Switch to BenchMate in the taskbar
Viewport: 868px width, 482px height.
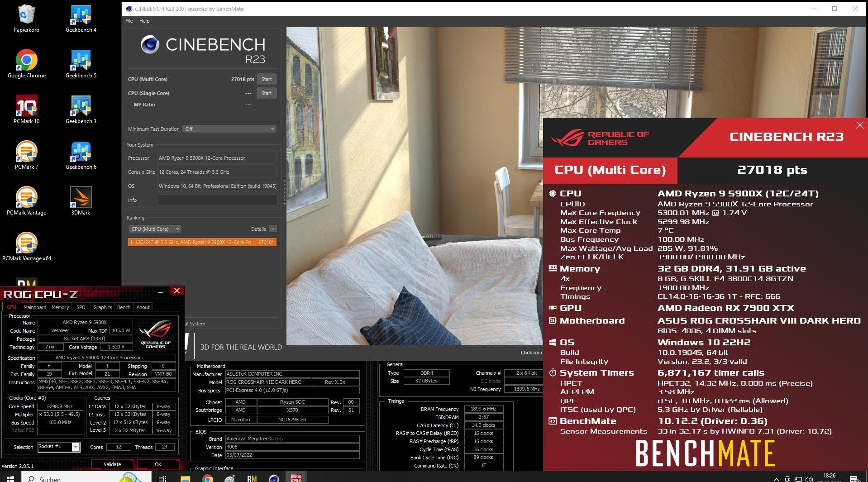coord(252,478)
